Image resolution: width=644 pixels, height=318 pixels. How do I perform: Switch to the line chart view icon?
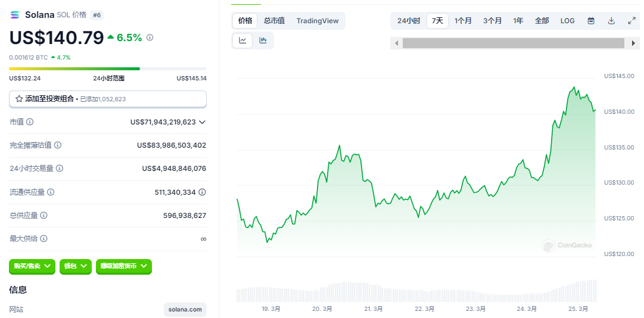coord(242,40)
